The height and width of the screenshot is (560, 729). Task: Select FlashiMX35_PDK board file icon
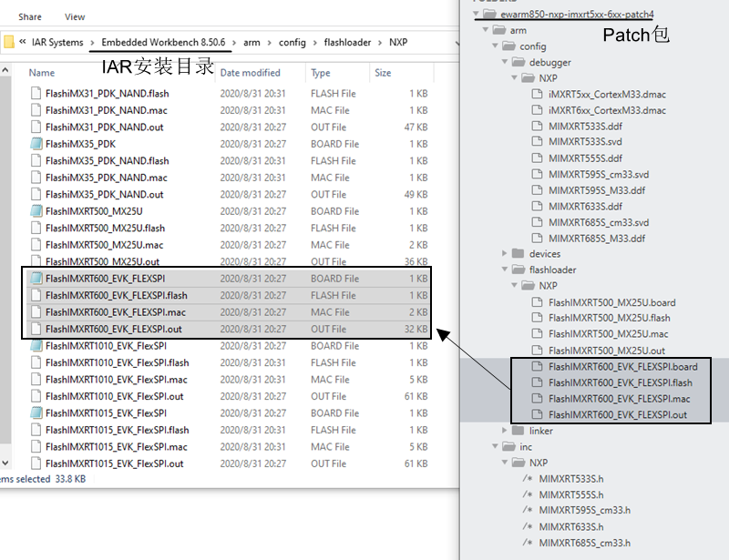pos(36,144)
